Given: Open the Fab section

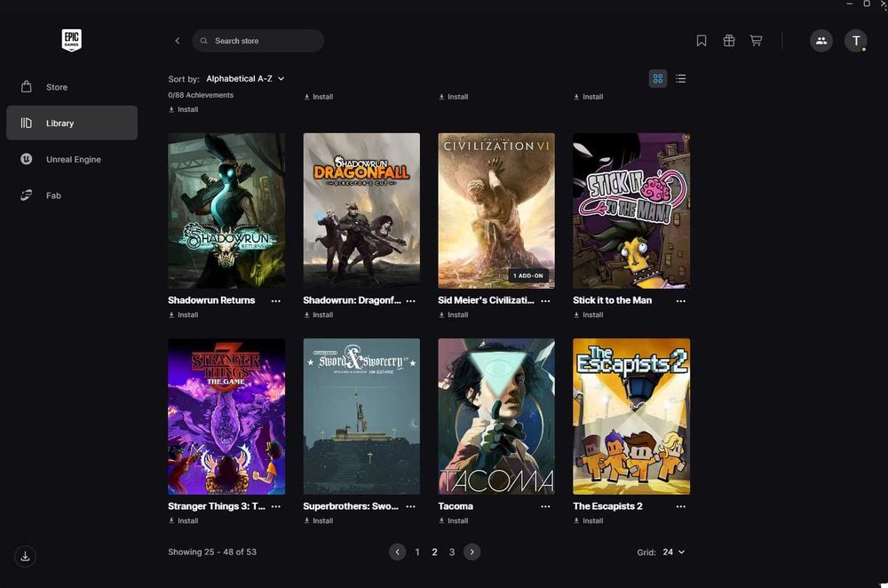Looking at the screenshot, I should 72,195.
